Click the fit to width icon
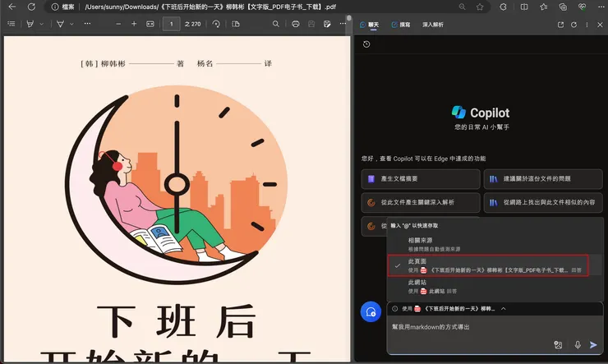 pos(150,24)
